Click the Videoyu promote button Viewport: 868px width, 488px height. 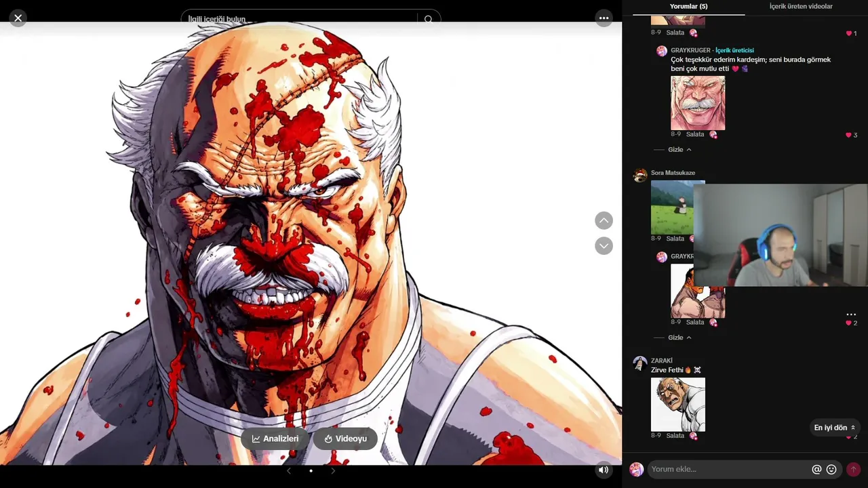click(345, 439)
